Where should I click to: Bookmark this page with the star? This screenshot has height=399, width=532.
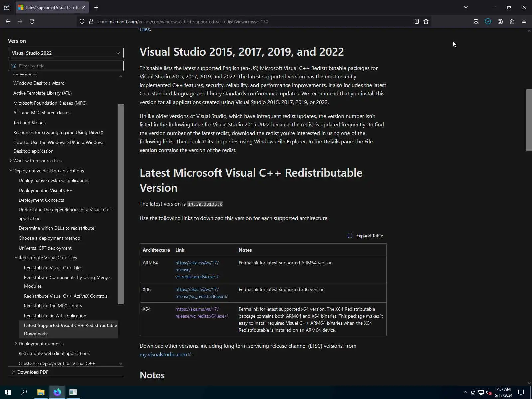coord(426,21)
